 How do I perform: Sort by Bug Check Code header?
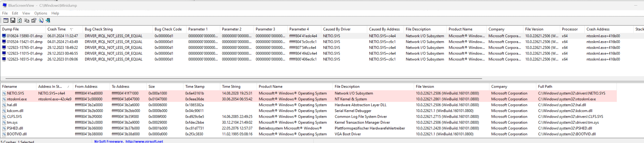tap(169, 29)
